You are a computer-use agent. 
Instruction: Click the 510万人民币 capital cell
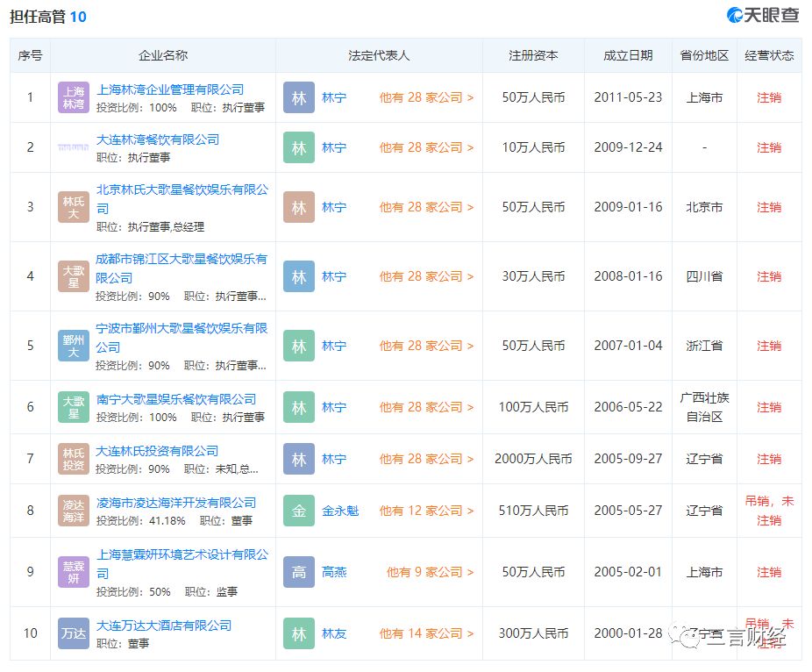pyautogui.click(x=533, y=511)
